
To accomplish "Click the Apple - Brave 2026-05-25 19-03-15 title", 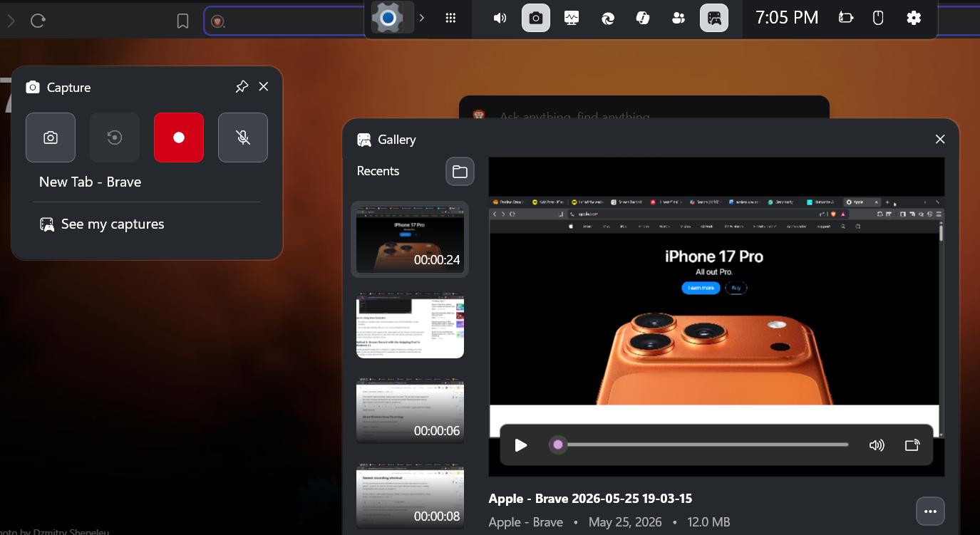I will [x=590, y=499].
